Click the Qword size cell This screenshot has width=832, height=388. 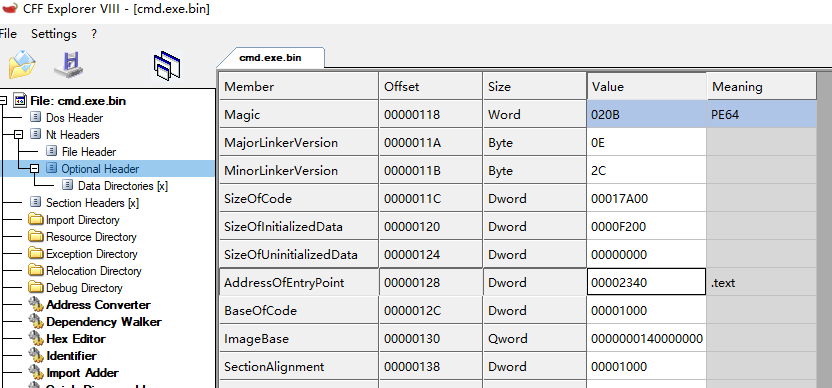pyautogui.click(x=534, y=339)
